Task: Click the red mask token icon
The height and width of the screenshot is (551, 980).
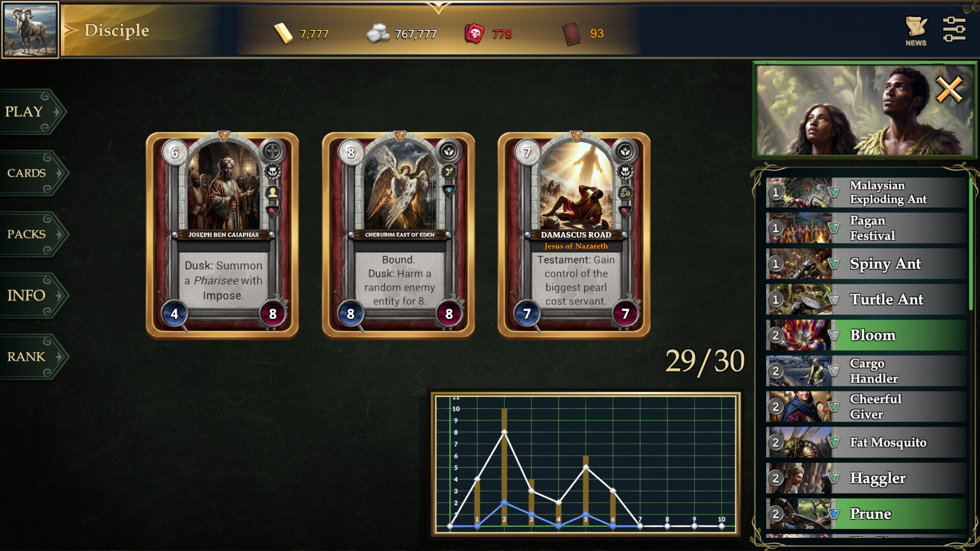Action: pos(474,34)
